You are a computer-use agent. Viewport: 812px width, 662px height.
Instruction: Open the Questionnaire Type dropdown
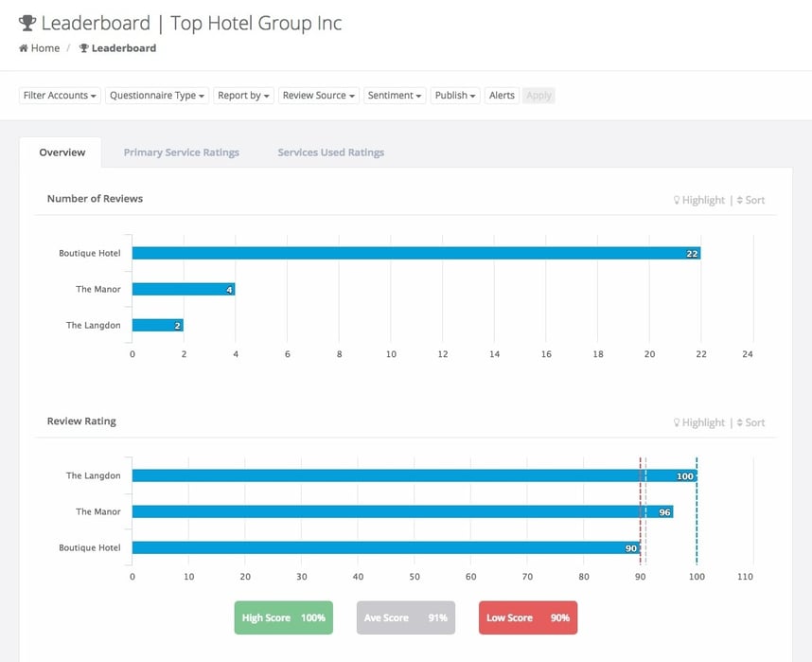pyautogui.click(x=157, y=95)
